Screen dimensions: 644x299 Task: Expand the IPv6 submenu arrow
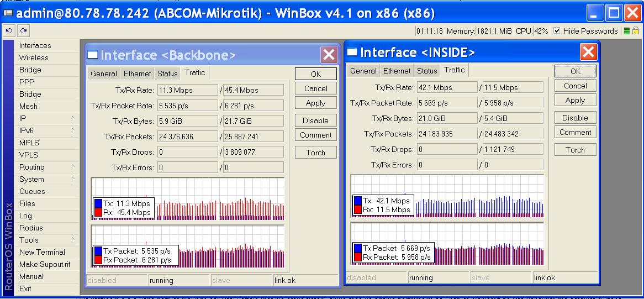(73, 130)
